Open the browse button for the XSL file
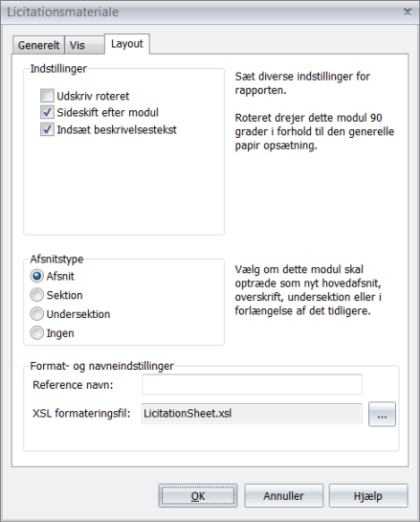Screen dimensions: 420x522 pos(382,414)
